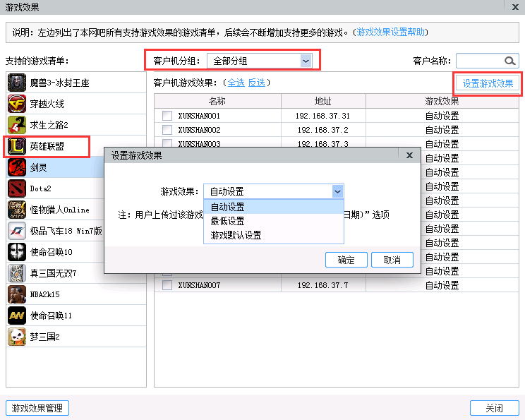
Task: Click the Dota2 game icon
Action: (x=17, y=188)
